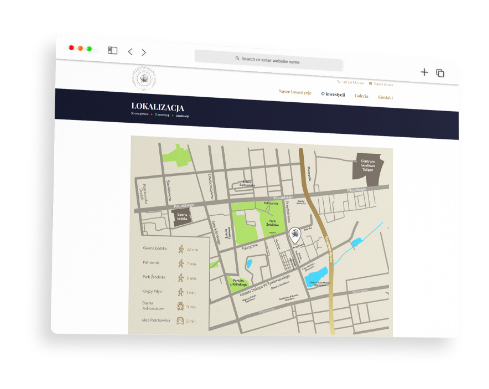The image size is (489, 389).
Task: Open the O inwestycji menu item
Action: point(333,94)
